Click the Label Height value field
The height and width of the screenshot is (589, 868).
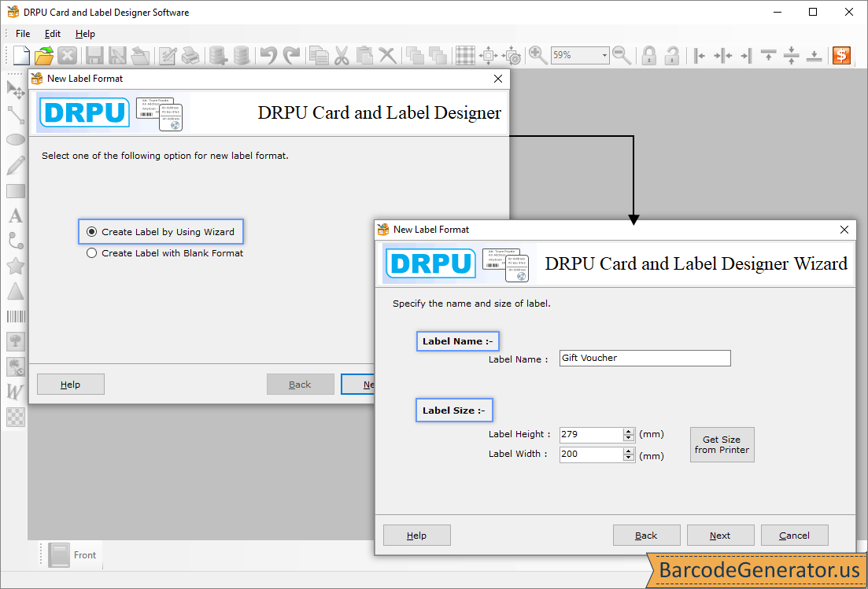(591, 435)
